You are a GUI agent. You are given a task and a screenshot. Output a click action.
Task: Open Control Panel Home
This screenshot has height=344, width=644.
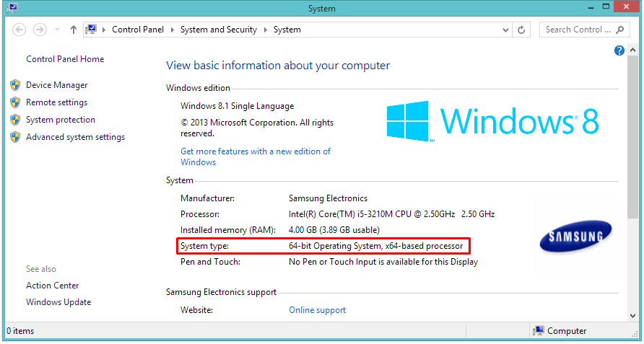(x=65, y=59)
